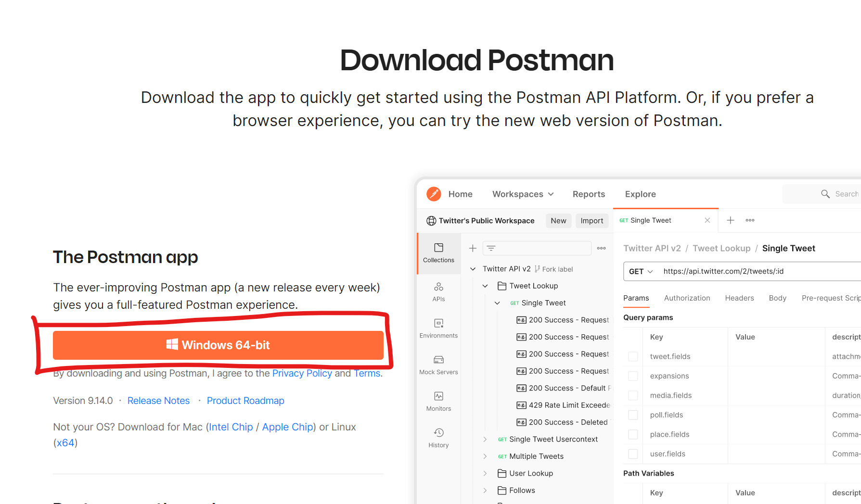Open the Workspaces dropdown
This screenshot has width=861, height=504.
tap(523, 194)
